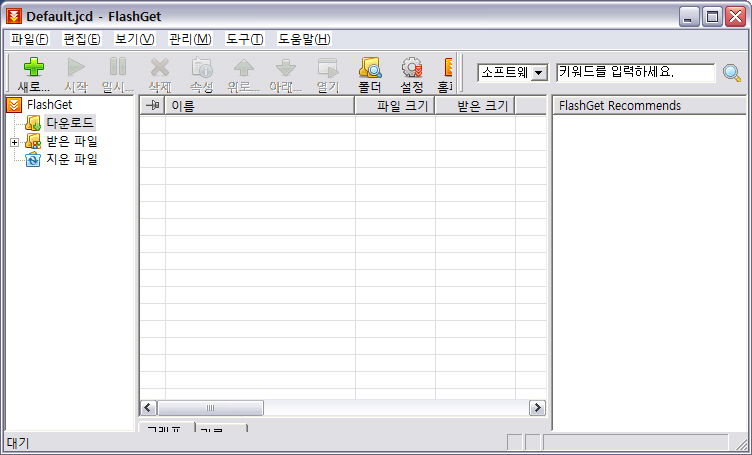Click the Home (홈) toolbar icon
This screenshot has width=752, height=455.
click(x=444, y=74)
